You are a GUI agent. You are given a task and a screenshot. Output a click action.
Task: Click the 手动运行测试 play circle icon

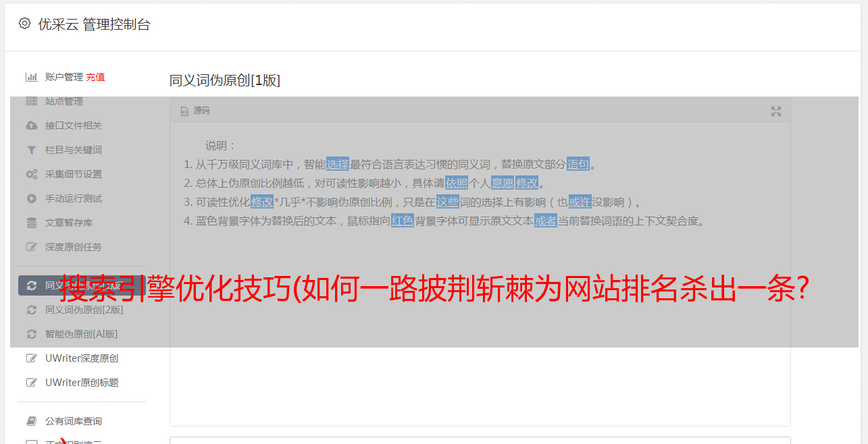pyautogui.click(x=31, y=198)
